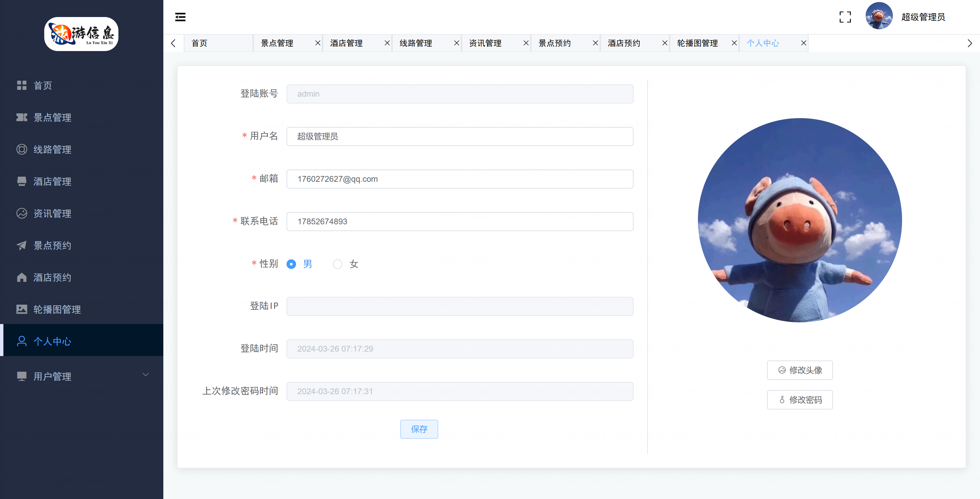Expand the 用户管理 submenu arrow

pos(146,375)
